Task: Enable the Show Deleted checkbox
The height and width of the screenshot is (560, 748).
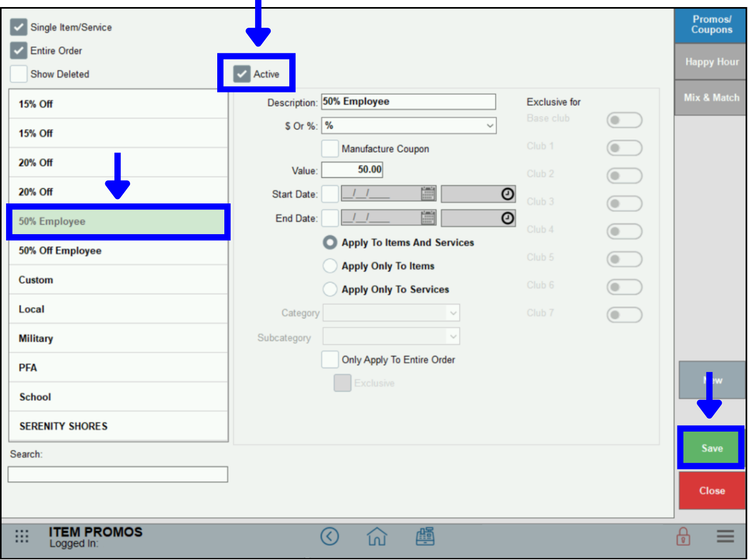Action: tap(19, 74)
